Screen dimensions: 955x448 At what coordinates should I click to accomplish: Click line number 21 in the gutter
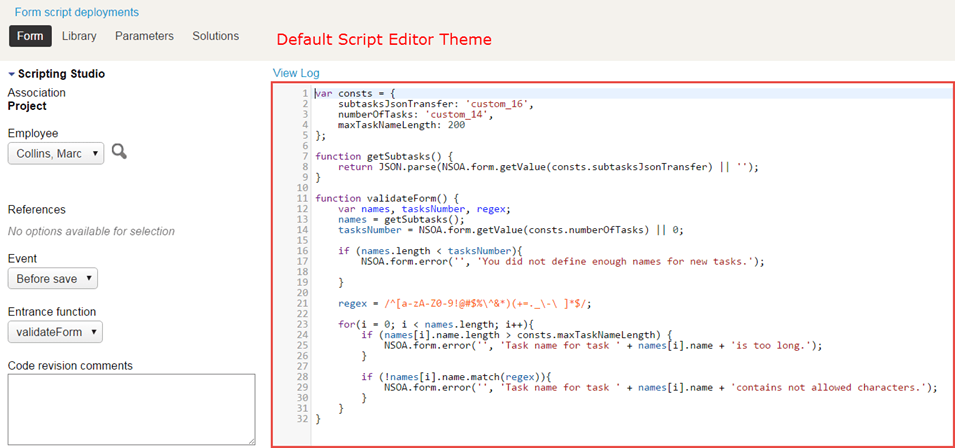coord(303,303)
